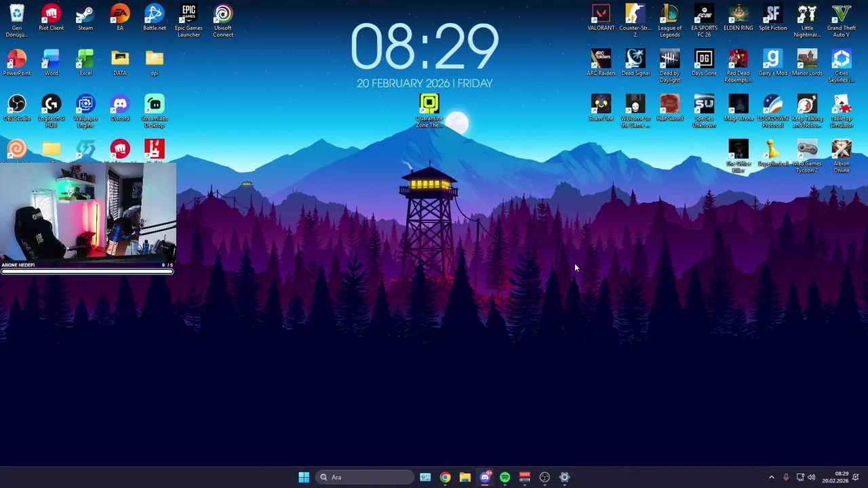Select Welcome to the Game shortcut
The width and height of the screenshot is (868, 488).
635,111
